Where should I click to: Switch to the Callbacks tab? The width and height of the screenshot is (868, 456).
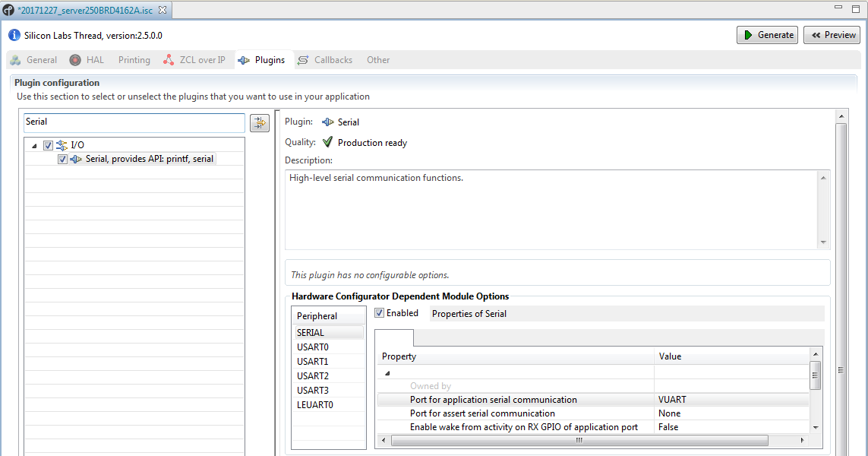tap(333, 60)
